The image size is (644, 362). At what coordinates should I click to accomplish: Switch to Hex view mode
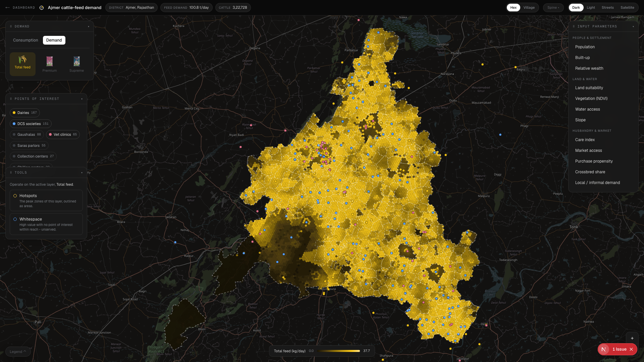[513, 7]
